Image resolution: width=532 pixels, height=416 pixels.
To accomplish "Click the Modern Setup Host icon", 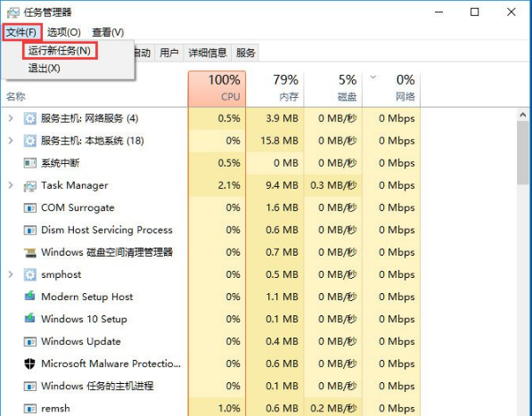I will (x=30, y=297).
